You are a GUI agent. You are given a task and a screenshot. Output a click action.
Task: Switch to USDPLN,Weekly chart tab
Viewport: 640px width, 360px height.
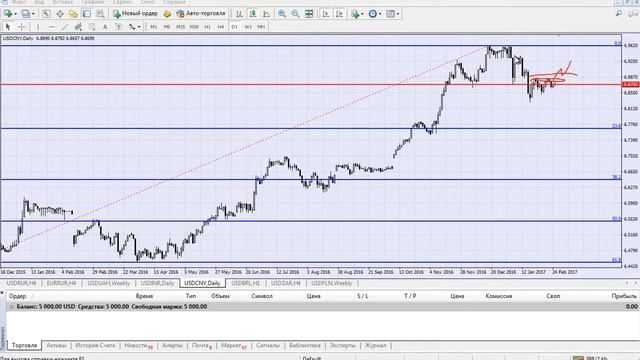coord(332,283)
